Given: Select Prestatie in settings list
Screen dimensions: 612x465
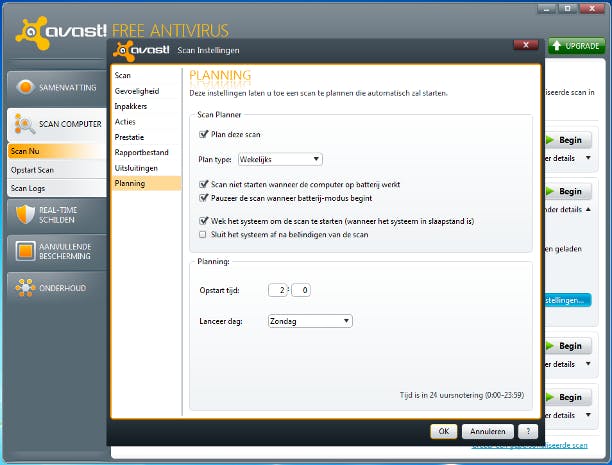Looking at the screenshot, I should [146, 137].
